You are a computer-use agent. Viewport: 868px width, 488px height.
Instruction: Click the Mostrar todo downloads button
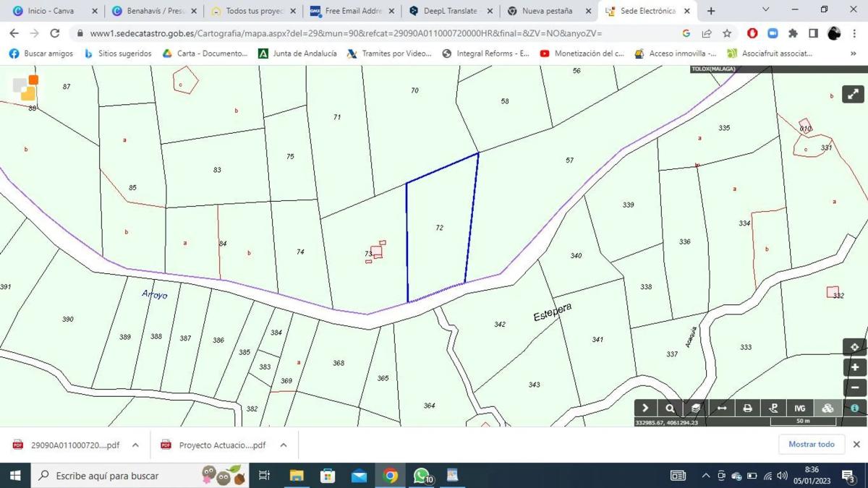click(811, 445)
